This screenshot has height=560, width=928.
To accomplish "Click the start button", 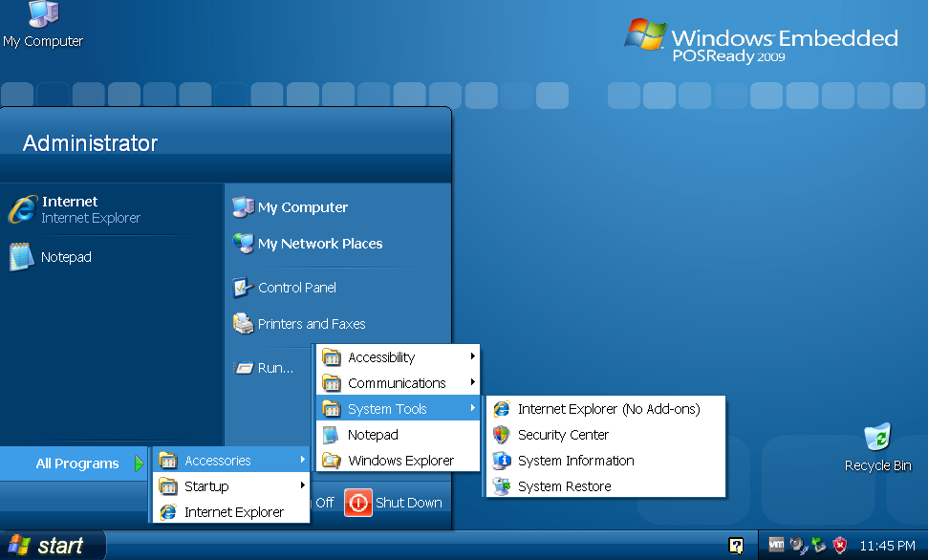I will 52,546.
